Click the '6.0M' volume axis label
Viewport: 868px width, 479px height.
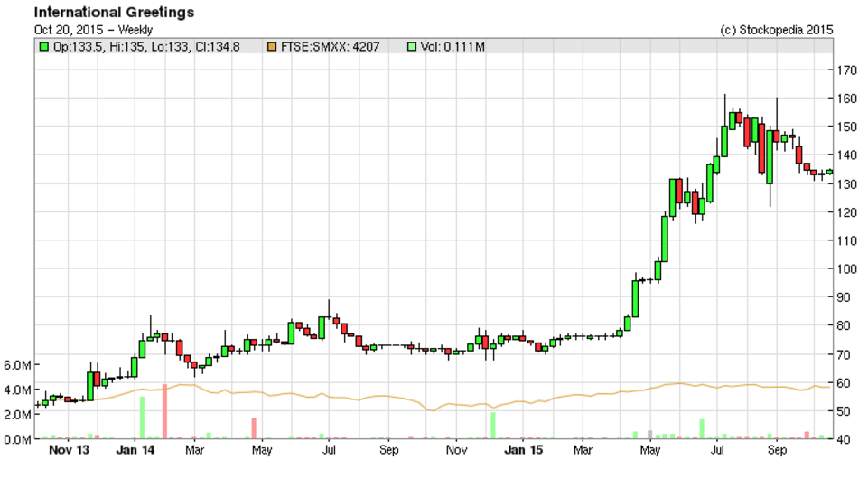17,365
